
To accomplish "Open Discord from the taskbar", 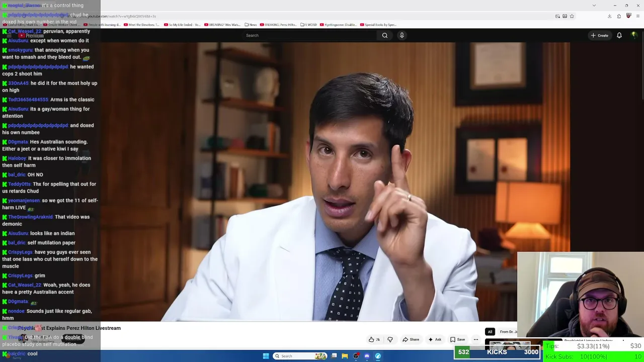I will [367, 356].
